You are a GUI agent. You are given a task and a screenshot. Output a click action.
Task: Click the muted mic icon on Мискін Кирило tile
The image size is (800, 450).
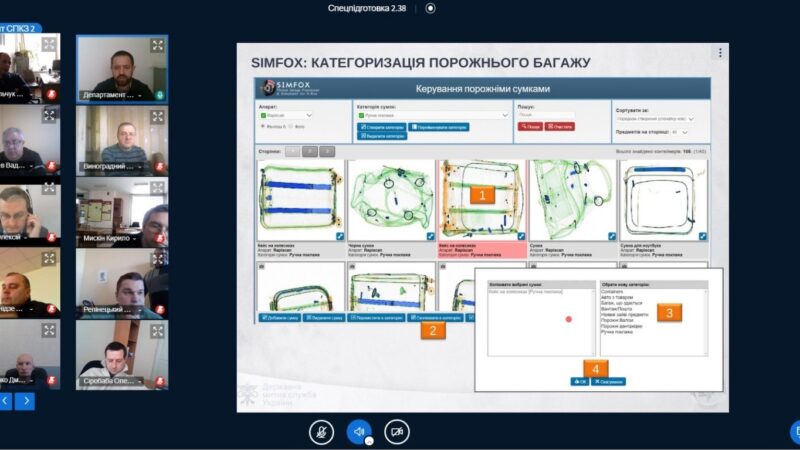coord(160,238)
